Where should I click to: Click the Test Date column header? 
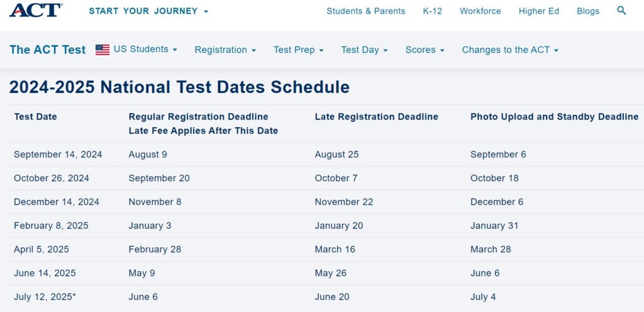35,116
